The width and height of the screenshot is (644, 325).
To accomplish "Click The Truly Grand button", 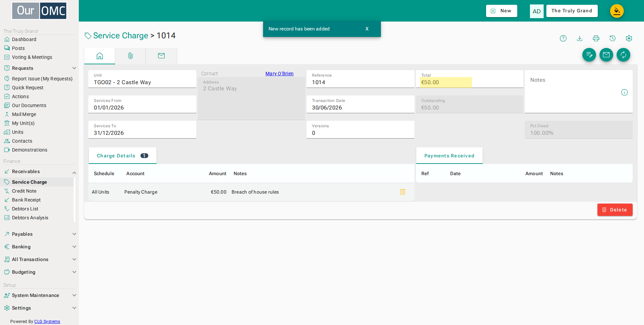I will [572, 11].
